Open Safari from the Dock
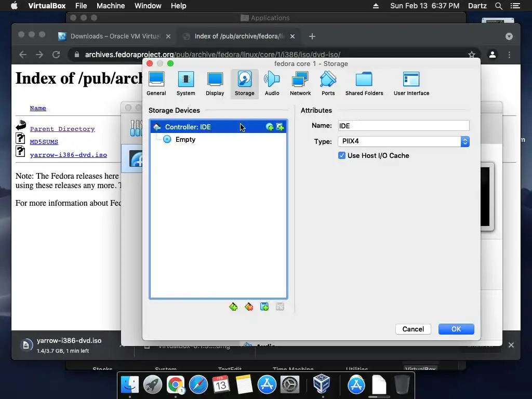 click(198, 384)
